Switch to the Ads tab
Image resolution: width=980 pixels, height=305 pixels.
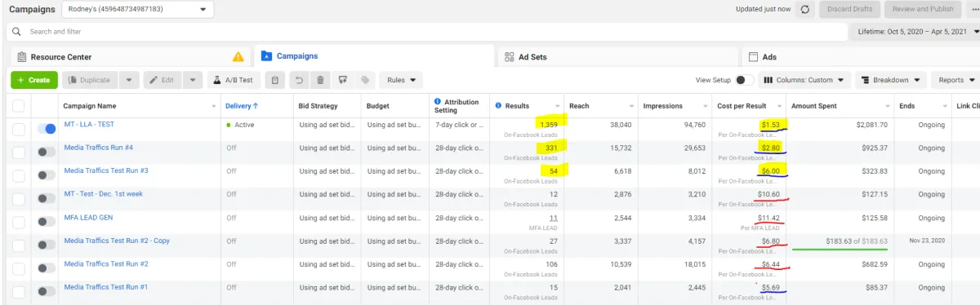(861, 57)
